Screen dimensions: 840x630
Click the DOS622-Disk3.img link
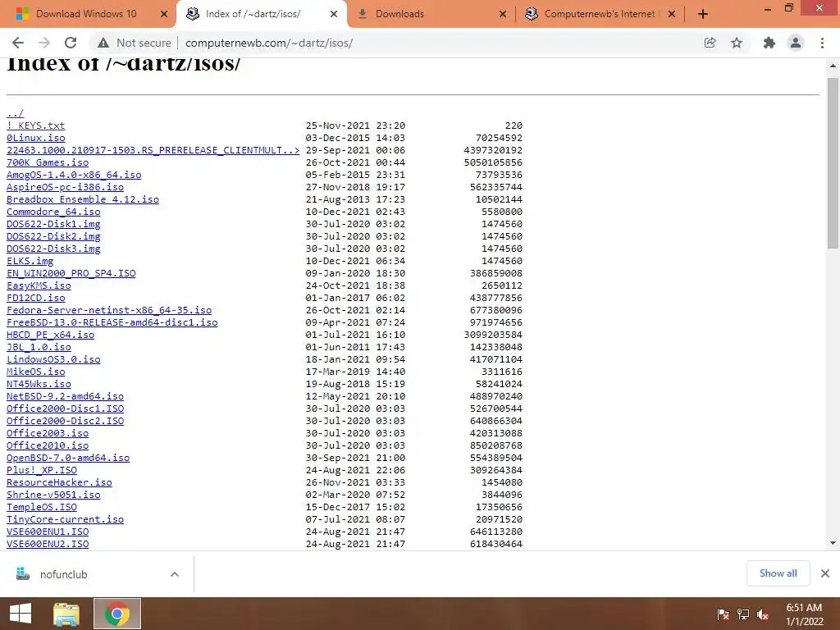pos(53,249)
